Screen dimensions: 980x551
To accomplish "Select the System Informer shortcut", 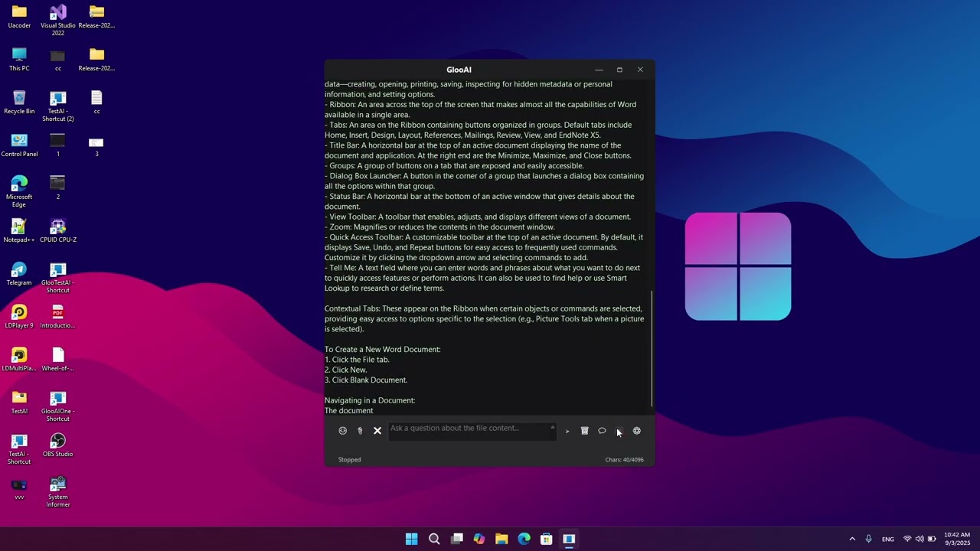I will pos(58,492).
